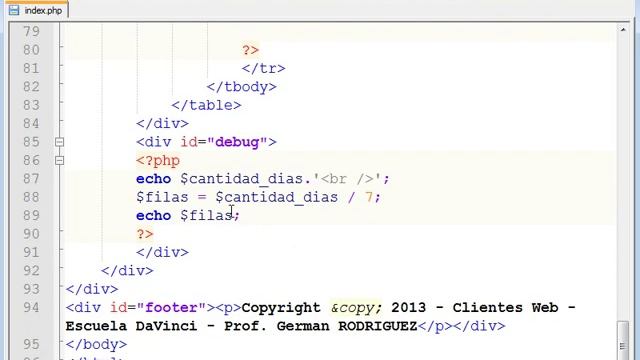Click line number 94 in the gutter

pyautogui.click(x=31, y=307)
